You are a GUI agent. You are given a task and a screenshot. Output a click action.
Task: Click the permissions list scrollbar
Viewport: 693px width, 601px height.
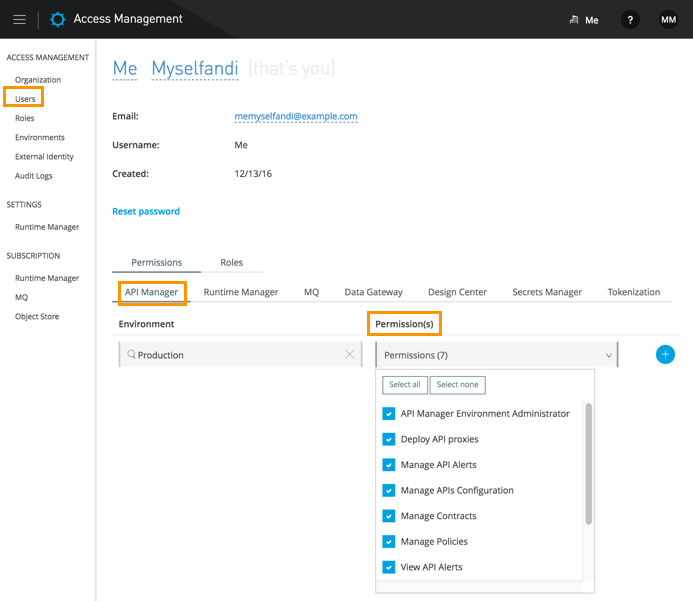pyautogui.click(x=588, y=464)
